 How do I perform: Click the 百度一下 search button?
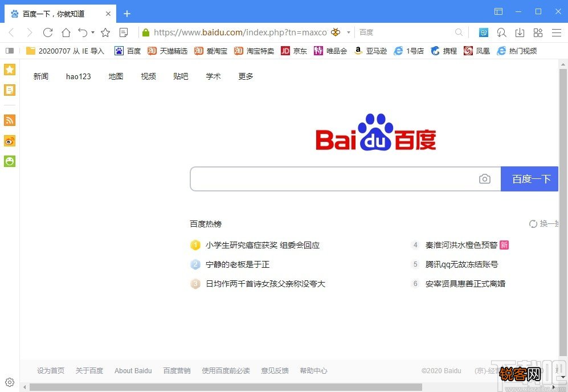point(530,179)
